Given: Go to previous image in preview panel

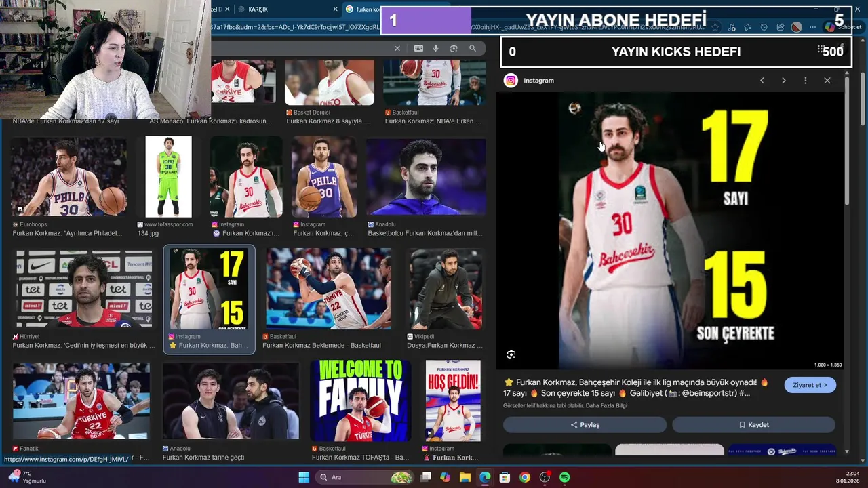Looking at the screenshot, I should 762,80.
